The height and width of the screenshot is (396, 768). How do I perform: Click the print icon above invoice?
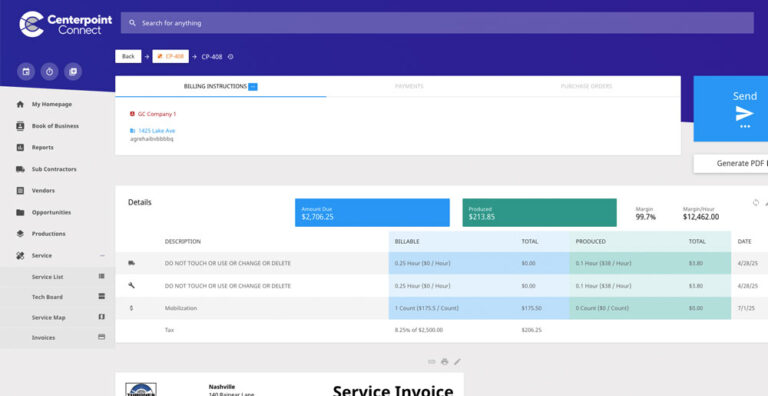click(x=444, y=362)
